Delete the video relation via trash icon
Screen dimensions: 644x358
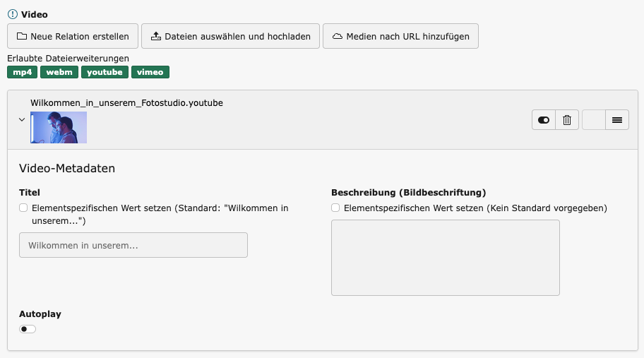point(566,120)
